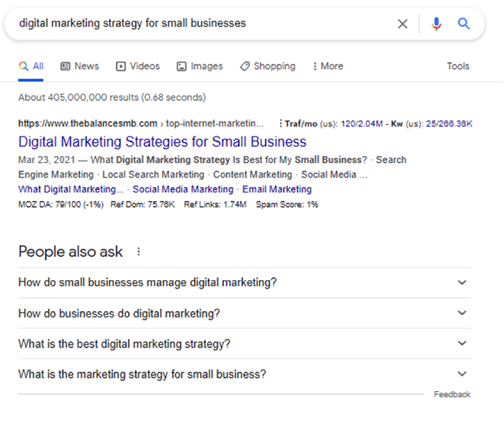Expand "What is the marketing strategy for small business?"

tap(244, 374)
